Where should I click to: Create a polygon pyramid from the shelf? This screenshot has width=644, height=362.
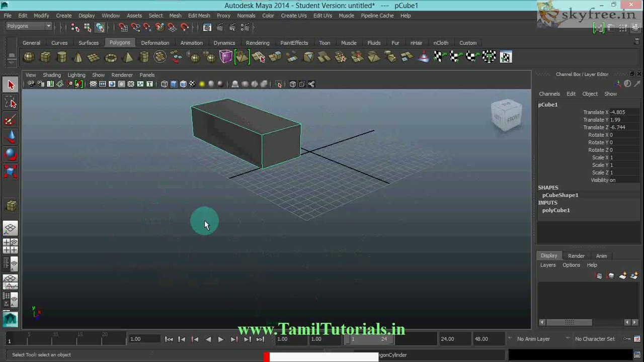(x=128, y=57)
